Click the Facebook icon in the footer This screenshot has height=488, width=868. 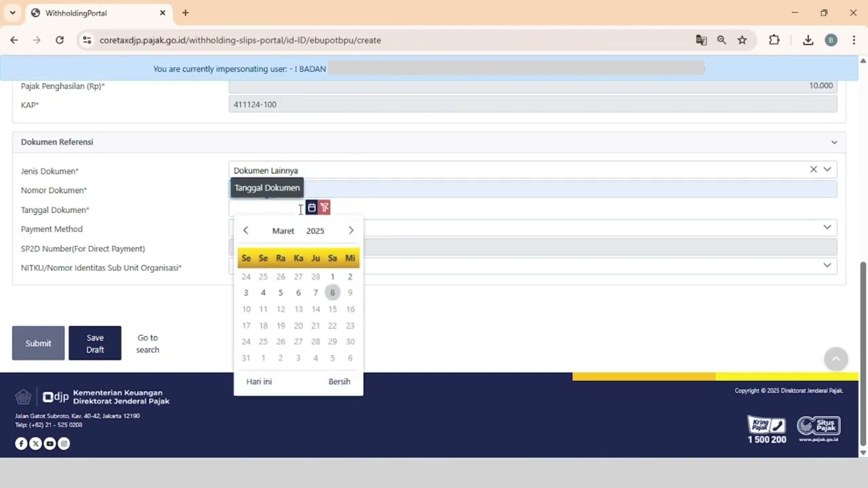click(x=21, y=444)
